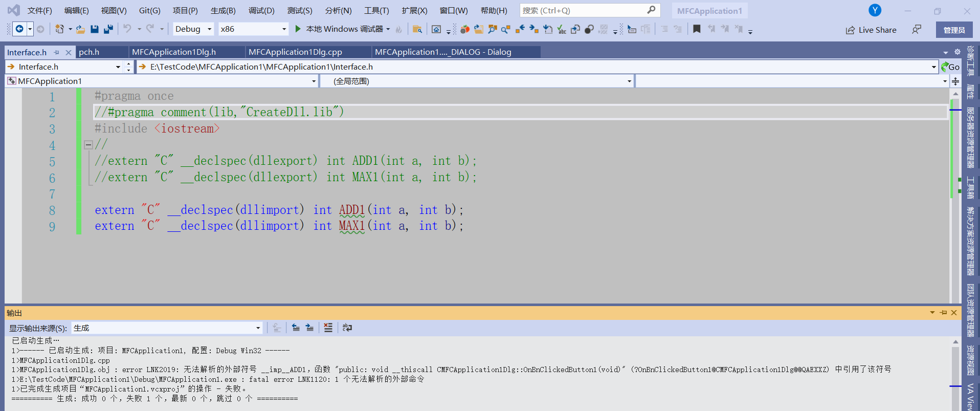Click the Go button in navigation bar

pyautogui.click(x=950, y=67)
